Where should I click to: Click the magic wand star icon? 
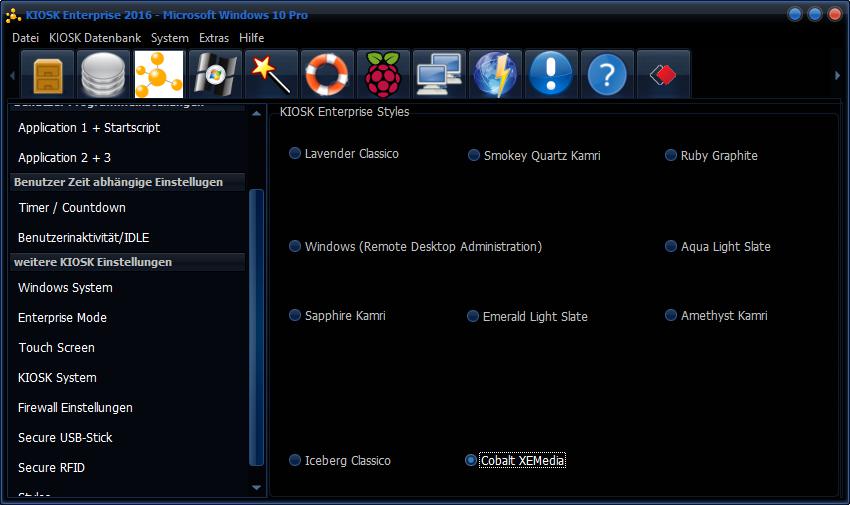tap(271, 74)
